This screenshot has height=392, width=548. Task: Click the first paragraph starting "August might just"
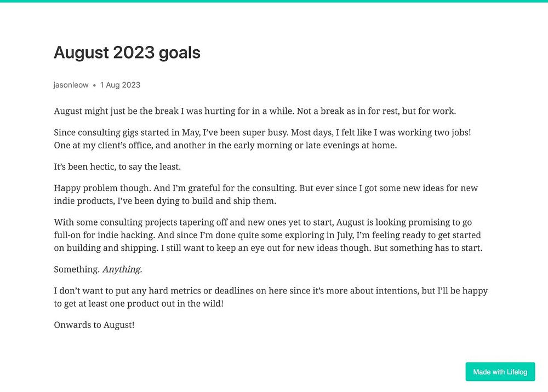tap(255, 111)
